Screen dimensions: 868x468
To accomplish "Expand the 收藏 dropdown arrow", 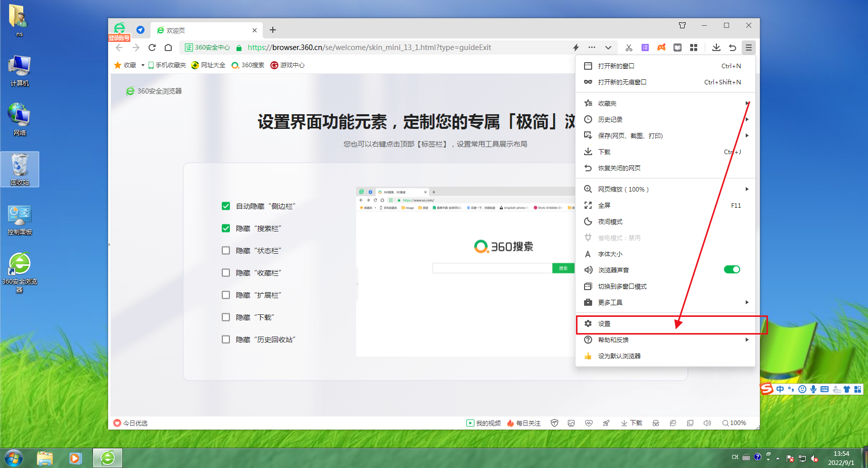I will [143, 65].
